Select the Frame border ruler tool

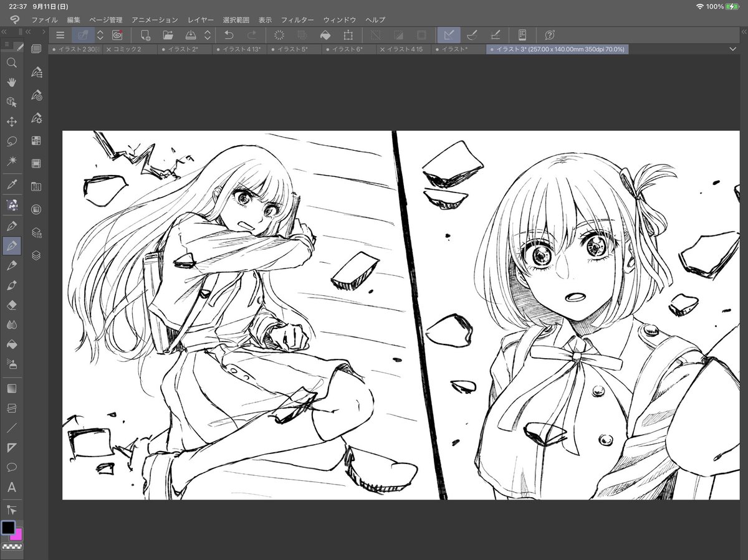(x=11, y=447)
